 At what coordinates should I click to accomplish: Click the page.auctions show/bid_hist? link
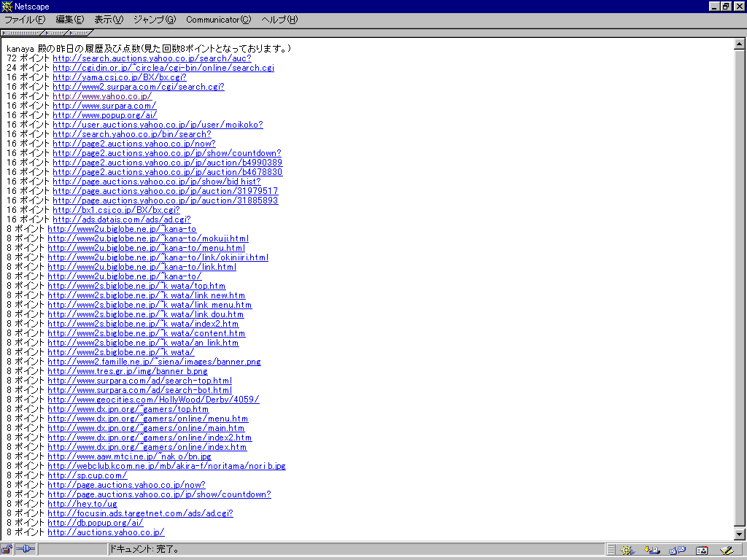point(157,182)
